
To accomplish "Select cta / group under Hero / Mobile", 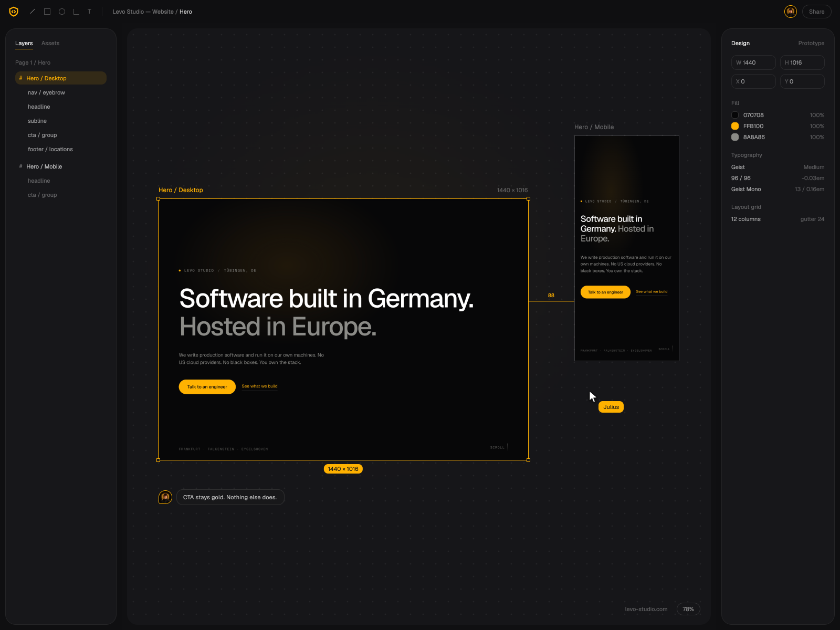I will [x=61, y=195].
